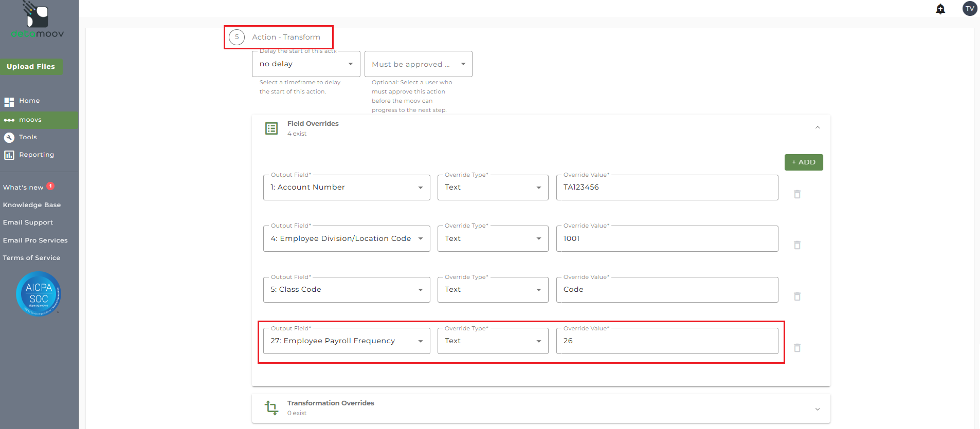Delete the Employee Division/Location Code override
980x429 pixels.
pos(797,245)
